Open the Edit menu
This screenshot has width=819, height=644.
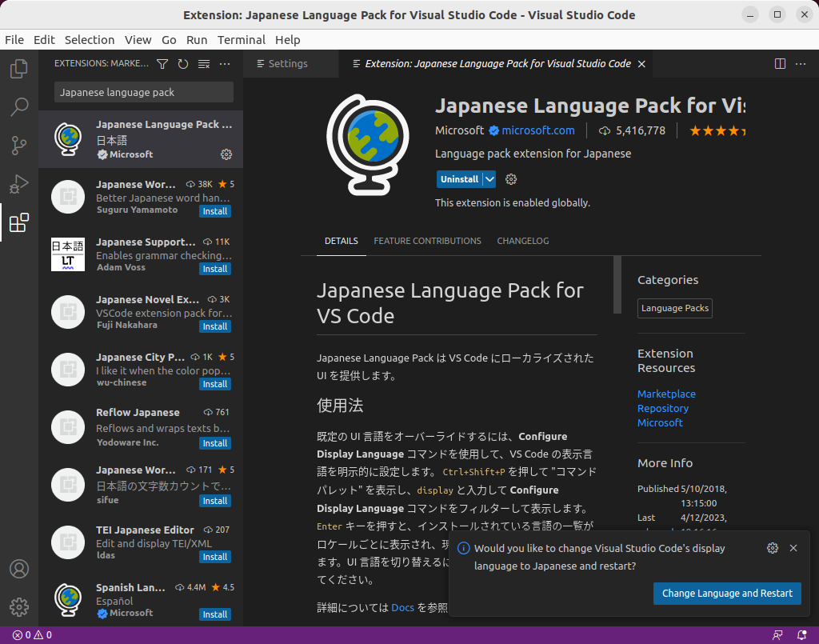(x=44, y=40)
